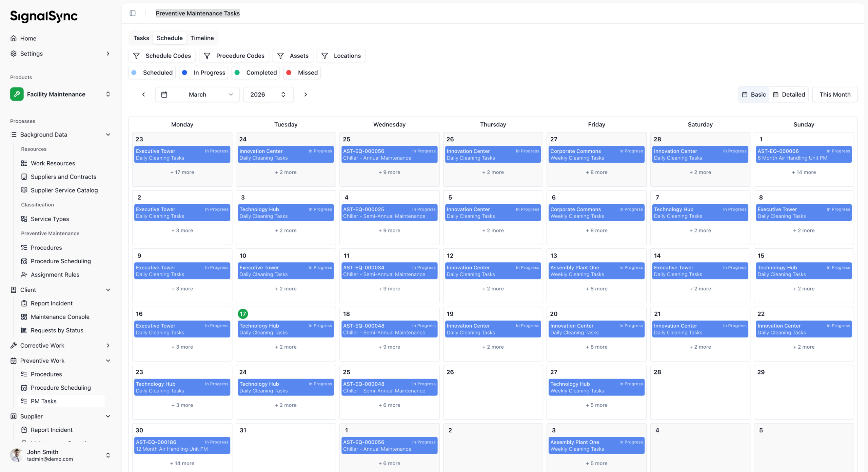Click the This Month button
This screenshot has height=472, width=868.
(835, 95)
